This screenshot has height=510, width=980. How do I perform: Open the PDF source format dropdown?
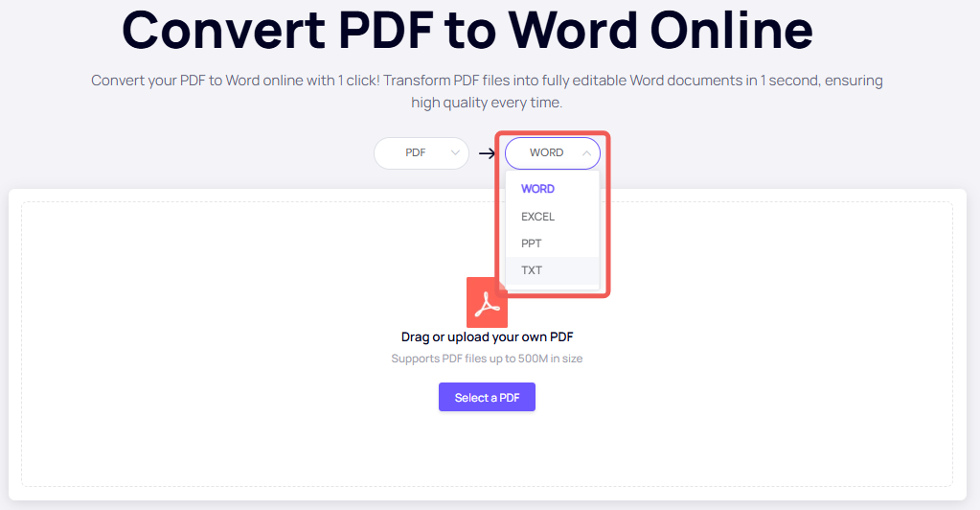coord(422,153)
